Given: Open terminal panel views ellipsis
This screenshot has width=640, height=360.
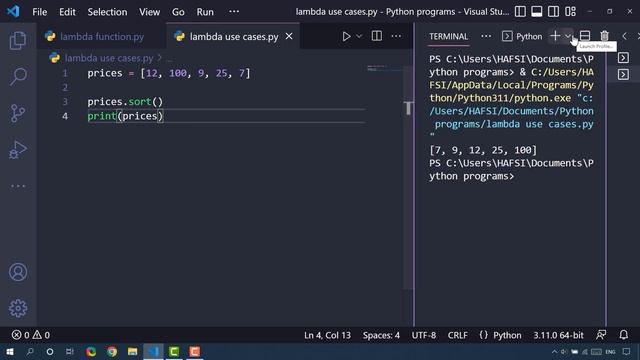Looking at the screenshot, I should (486, 36).
